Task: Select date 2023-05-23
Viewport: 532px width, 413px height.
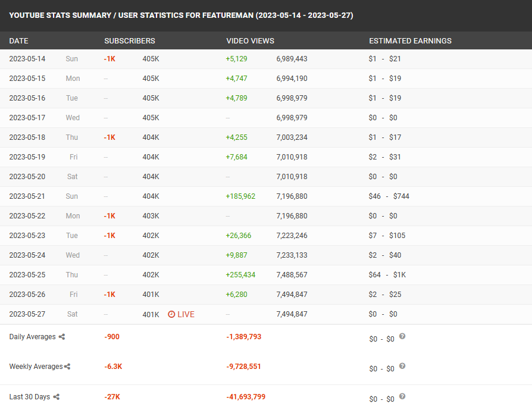Action: (x=27, y=236)
